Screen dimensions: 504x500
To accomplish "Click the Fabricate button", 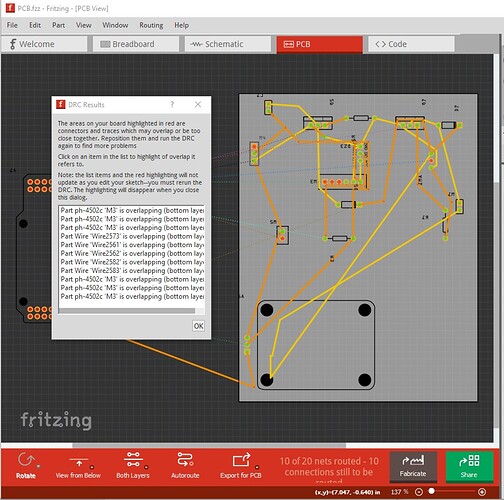I will point(413,466).
